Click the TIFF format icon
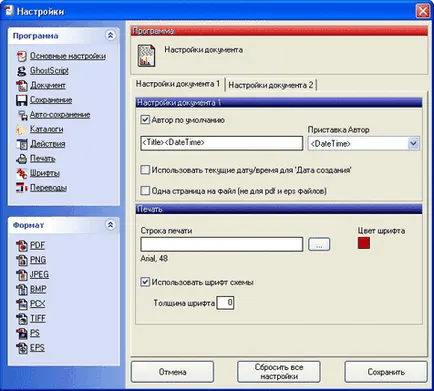Viewport: 434px width, 391px height. [x=22, y=319]
